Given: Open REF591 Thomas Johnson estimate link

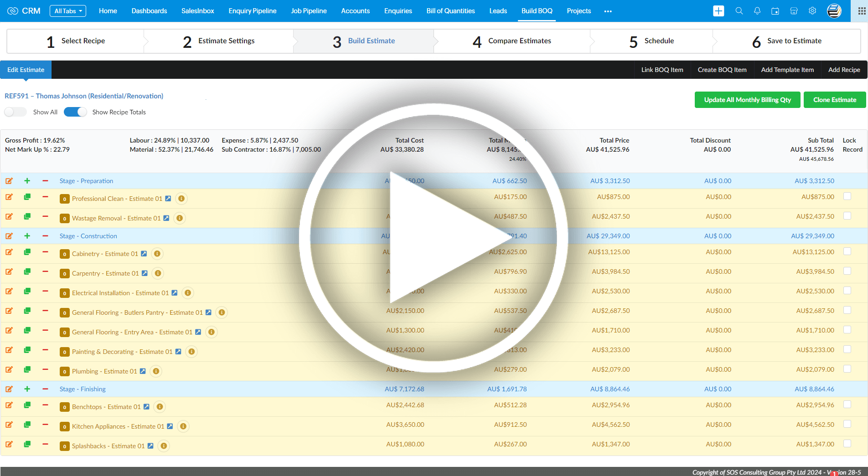Looking at the screenshot, I should [84, 96].
